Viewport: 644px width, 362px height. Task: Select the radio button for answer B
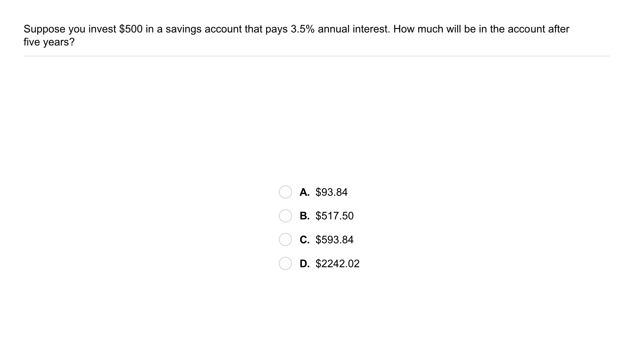[285, 216]
